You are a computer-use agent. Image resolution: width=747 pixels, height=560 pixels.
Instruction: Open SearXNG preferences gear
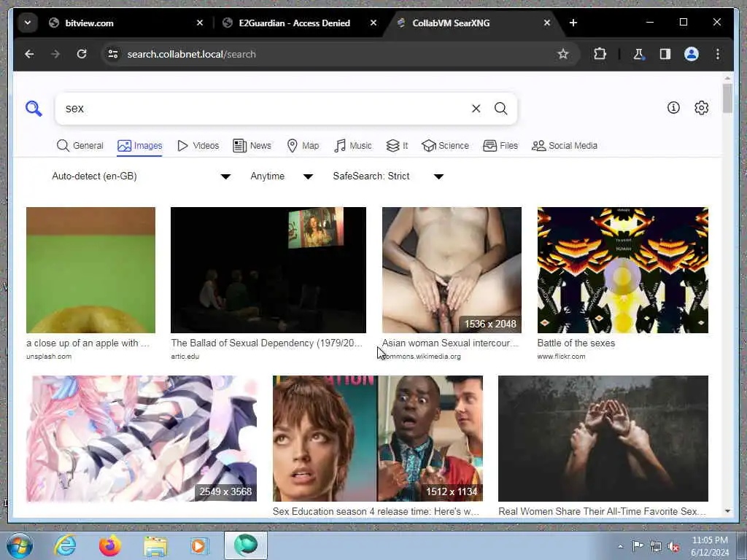[x=701, y=108]
